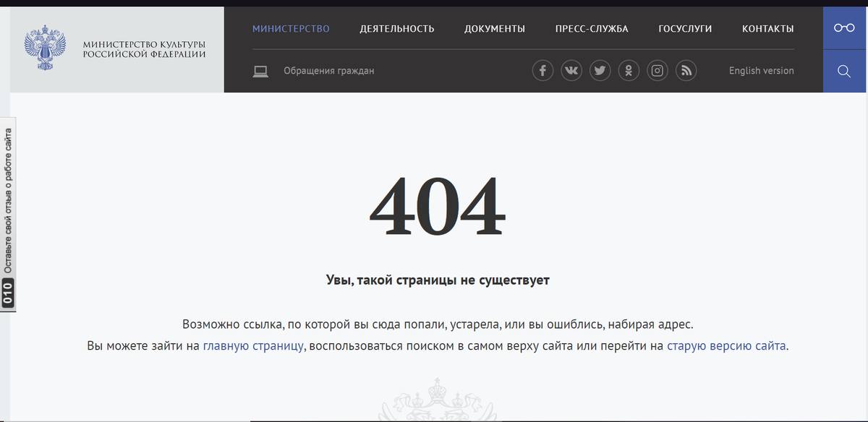Open the ДЕЯТЕЛЬНОСТЬ menu item
Viewport: 868px width, 422px height.
pyautogui.click(x=397, y=29)
